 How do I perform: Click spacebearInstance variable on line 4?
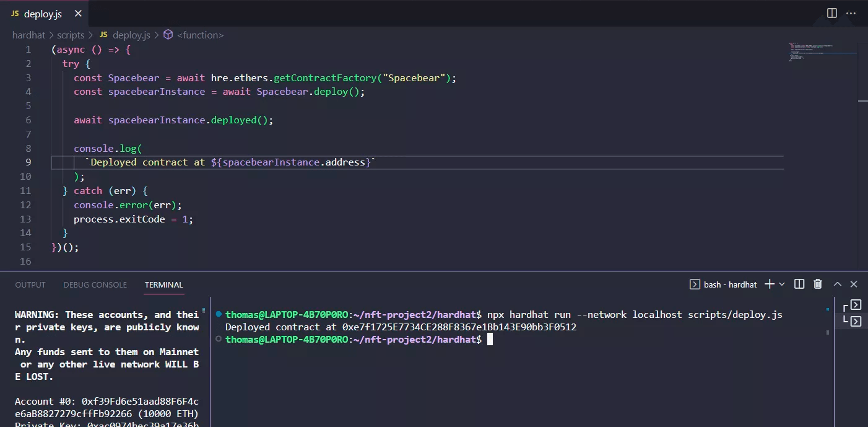click(x=157, y=92)
